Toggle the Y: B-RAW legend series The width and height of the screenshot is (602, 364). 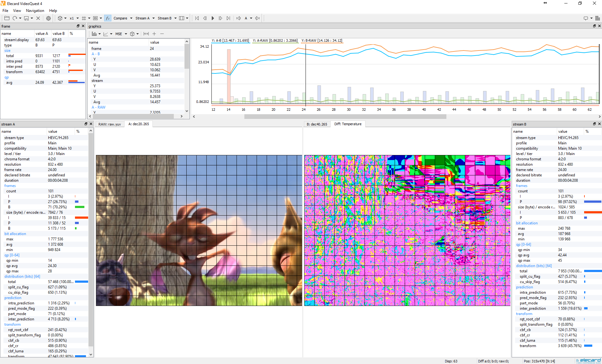point(322,40)
